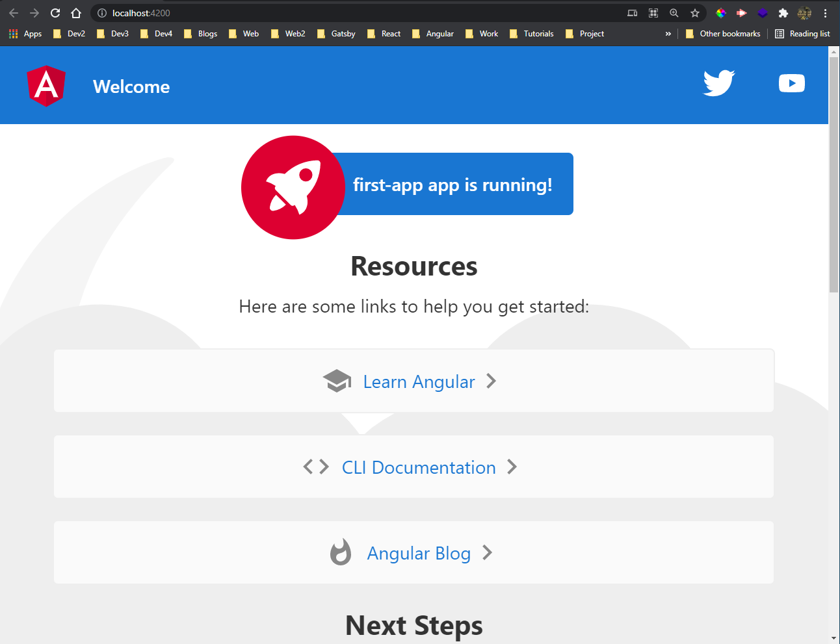This screenshot has height=644, width=840.
Task: Open the Project bookmark folder
Action: coord(584,34)
